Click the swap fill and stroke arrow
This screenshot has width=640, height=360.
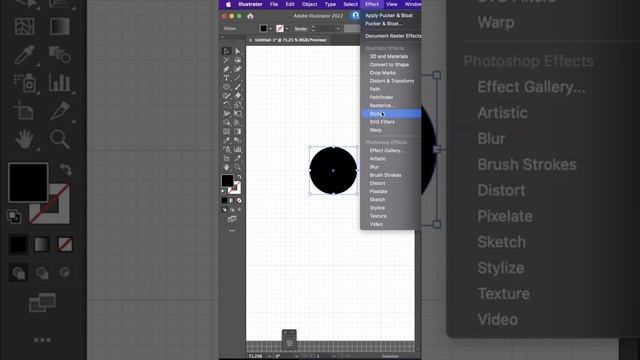pos(239,177)
